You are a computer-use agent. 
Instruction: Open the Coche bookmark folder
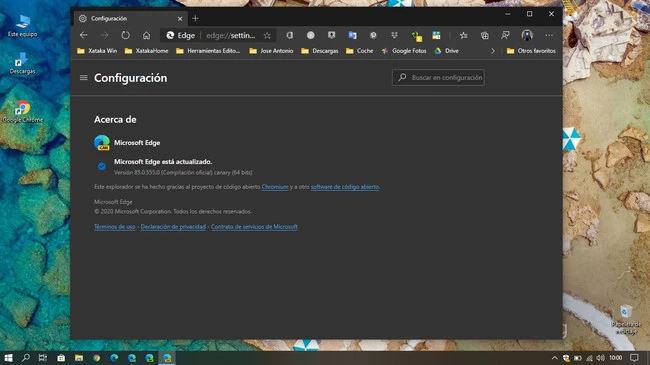(359, 51)
